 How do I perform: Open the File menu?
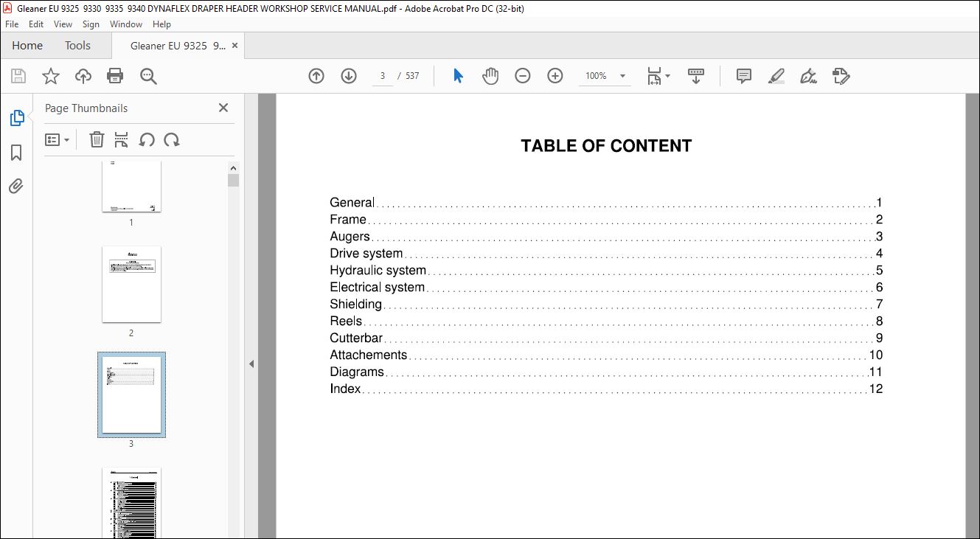(x=12, y=24)
